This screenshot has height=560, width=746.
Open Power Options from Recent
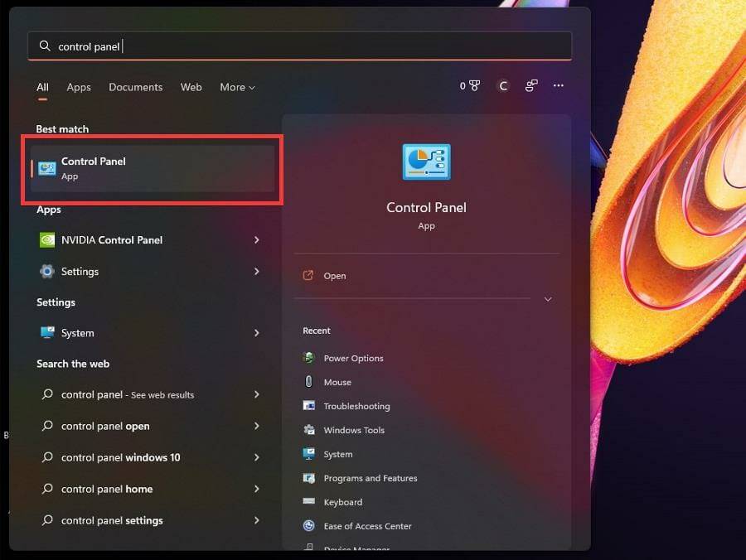click(355, 358)
